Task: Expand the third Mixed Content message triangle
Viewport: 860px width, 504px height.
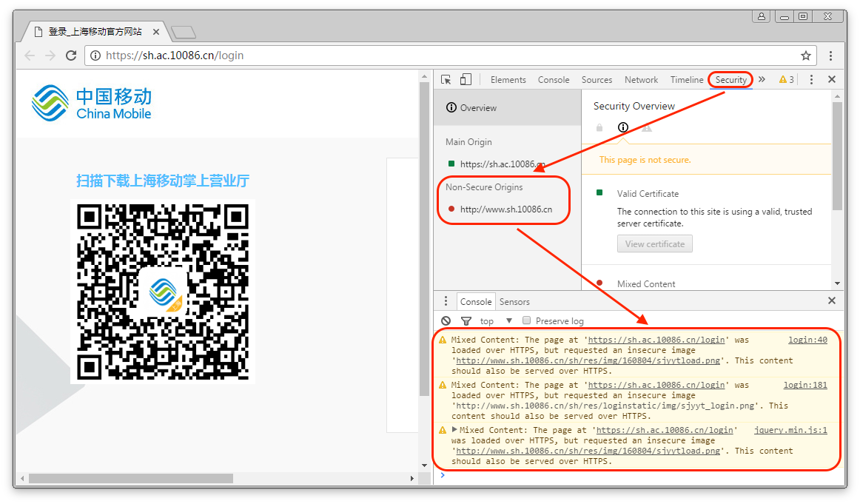Action: tap(454, 429)
